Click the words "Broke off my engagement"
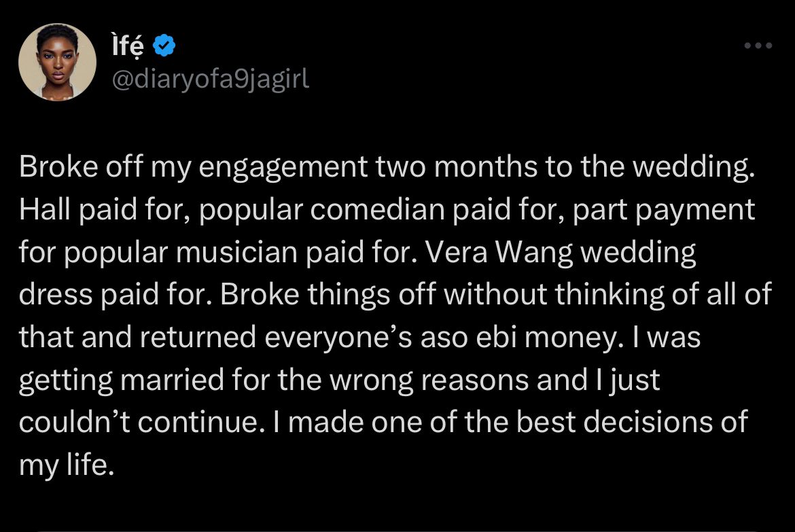This screenshot has height=532, width=795. point(193,167)
